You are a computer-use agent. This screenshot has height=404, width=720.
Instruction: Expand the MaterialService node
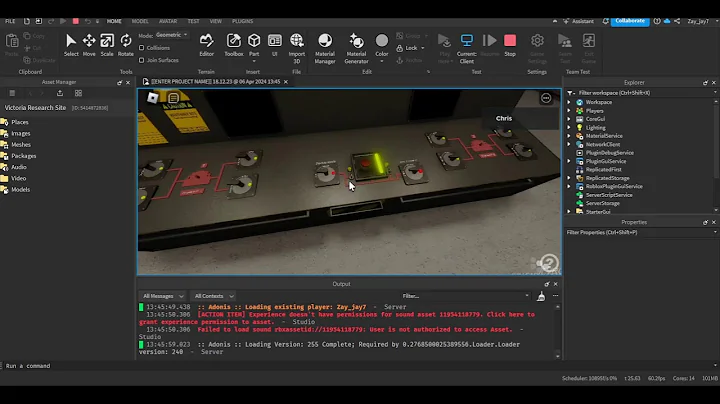pos(569,136)
